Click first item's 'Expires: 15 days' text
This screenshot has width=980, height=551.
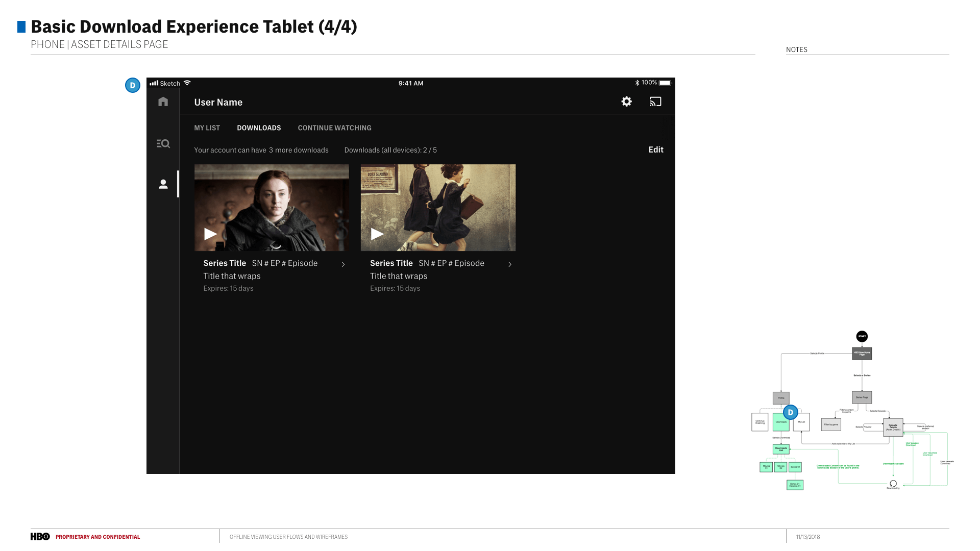pos(228,288)
